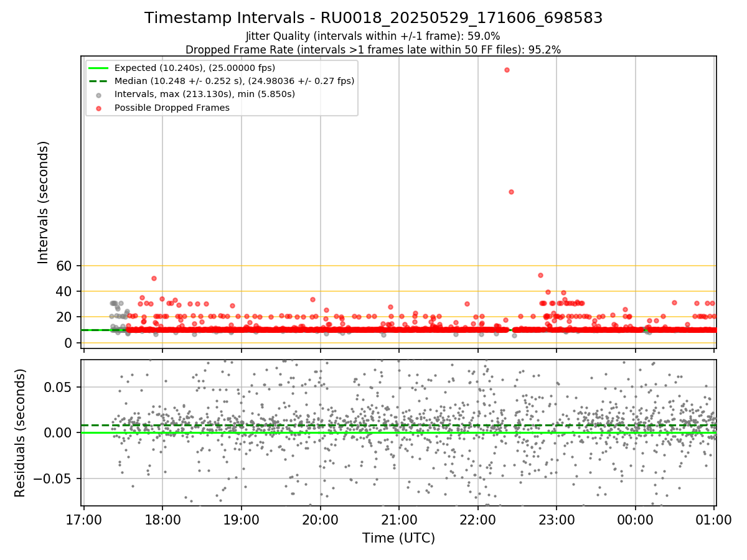
Task: Select the 'Median (10.248 +/- 0.252 s)' legend entry
Action: click(234, 81)
